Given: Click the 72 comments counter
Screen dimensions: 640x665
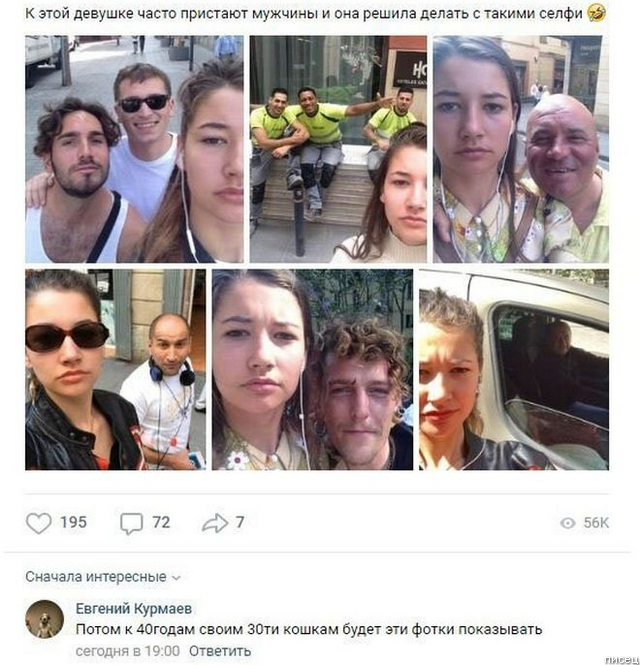Looking at the screenshot, I should (x=161, y=522).
